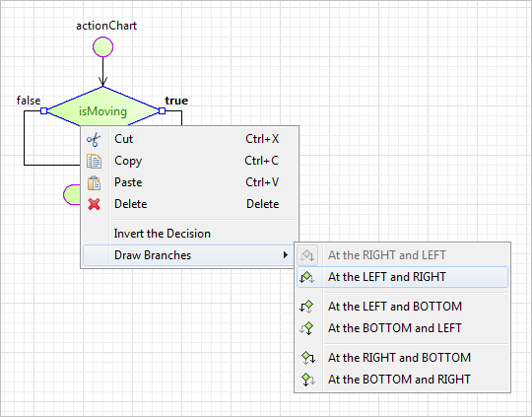Click the actionChart start circle node
The image size is (532, 417).
click(103, 47)
